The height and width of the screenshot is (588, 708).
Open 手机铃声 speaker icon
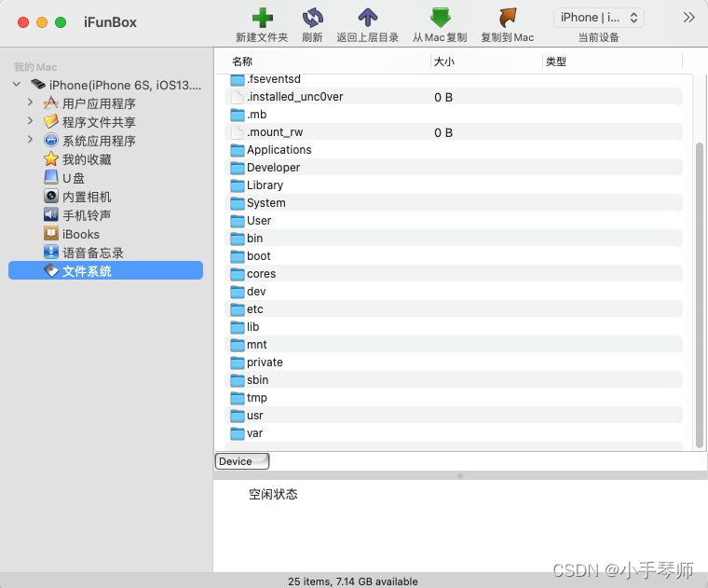pos(51,214)
